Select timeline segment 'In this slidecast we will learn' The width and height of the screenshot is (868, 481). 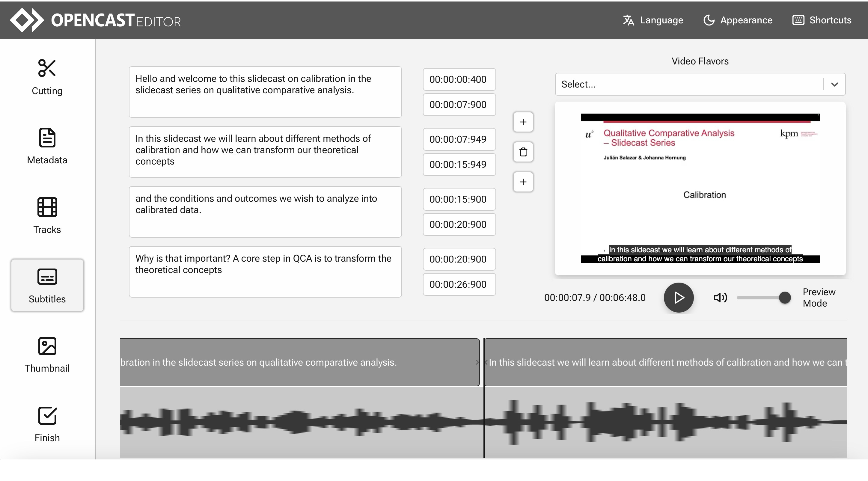pyautogui.click(x=665, y=362)
